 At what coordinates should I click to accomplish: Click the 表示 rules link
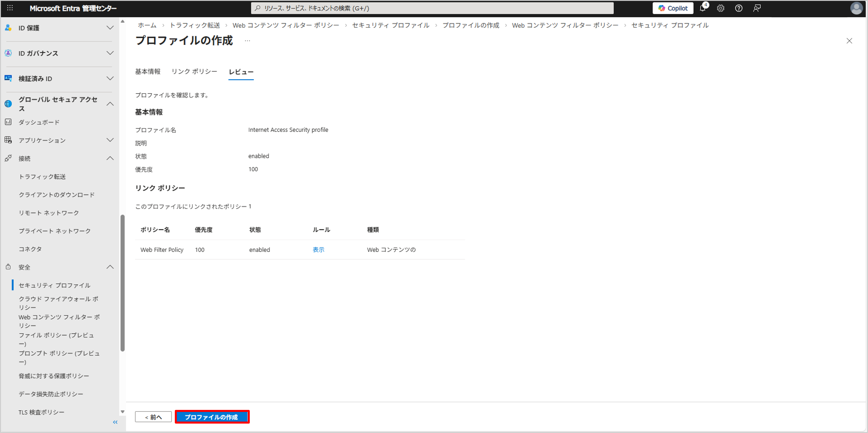click(x=318, y=250)
